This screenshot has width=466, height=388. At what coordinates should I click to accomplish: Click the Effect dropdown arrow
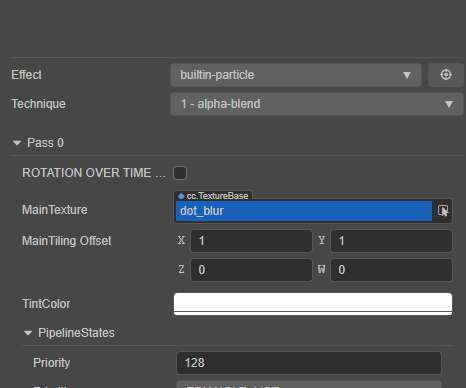[407, 75]
